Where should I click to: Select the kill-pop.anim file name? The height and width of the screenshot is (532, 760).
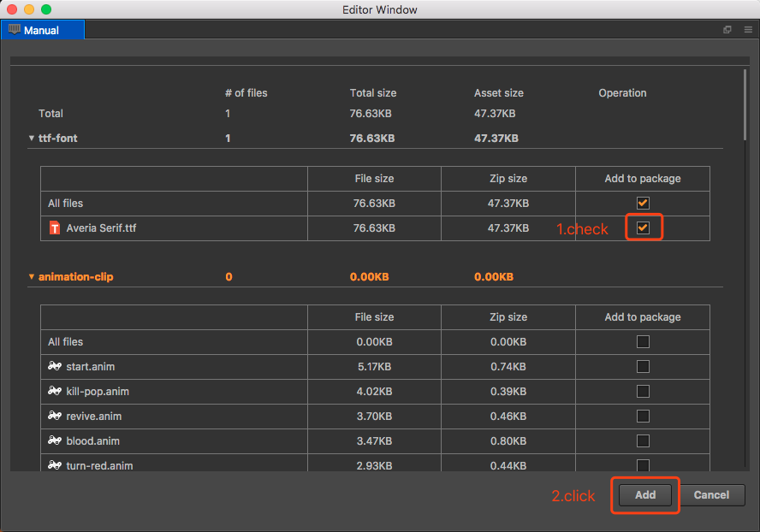click(x=98, y=391)
